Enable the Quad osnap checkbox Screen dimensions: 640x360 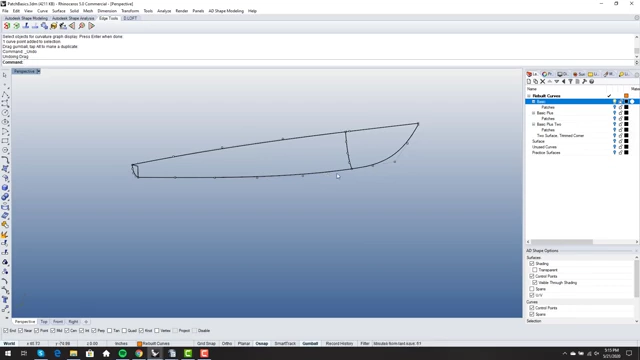124,331
